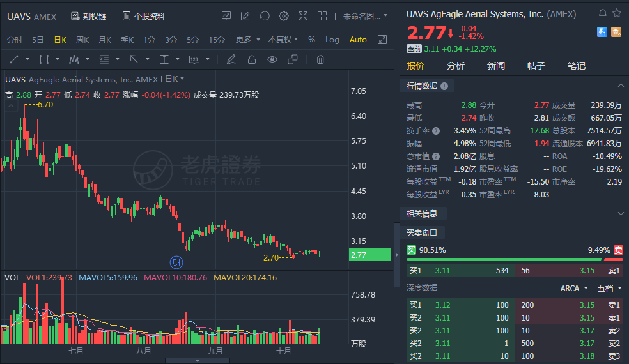Toggle Log scale mode
This screenshot has width=629, height=364.
(x=332, y=40)
